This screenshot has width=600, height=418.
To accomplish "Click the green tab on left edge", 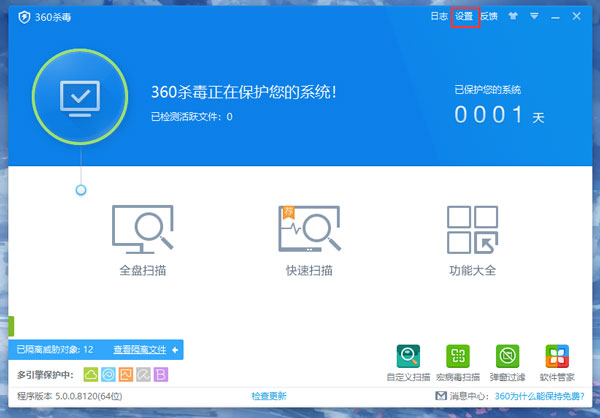I will (x=11, y=326).
